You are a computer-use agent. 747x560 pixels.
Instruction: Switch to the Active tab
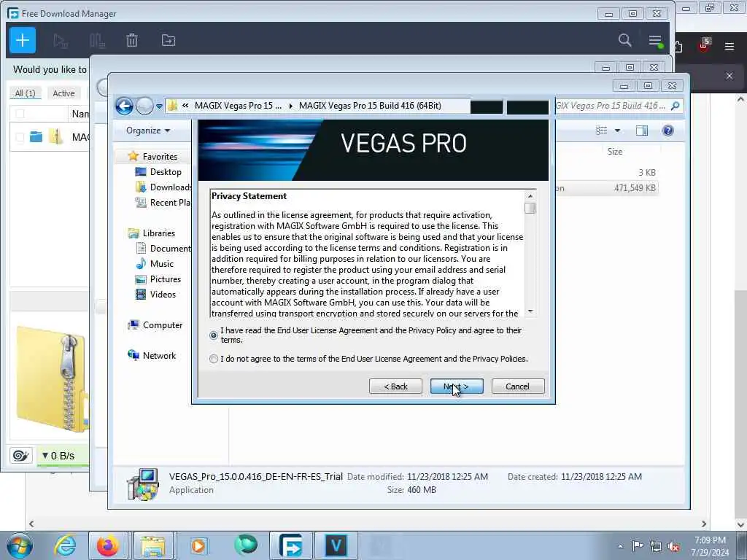coord(63,93)
